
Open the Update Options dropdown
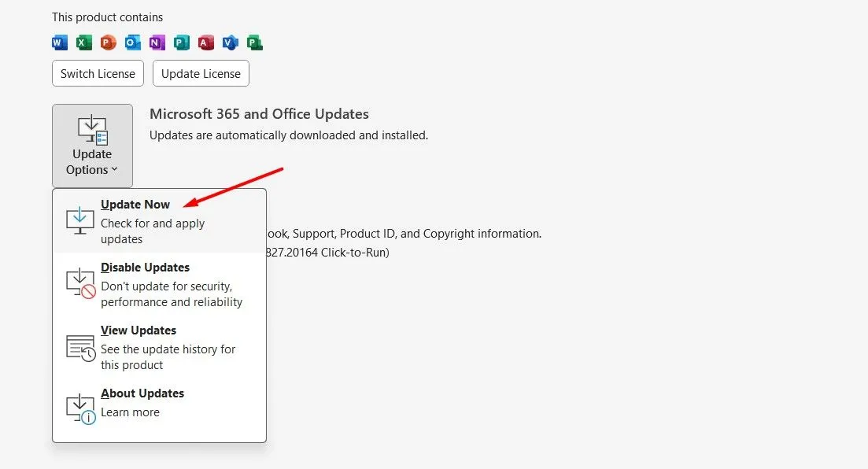[92, 146]
